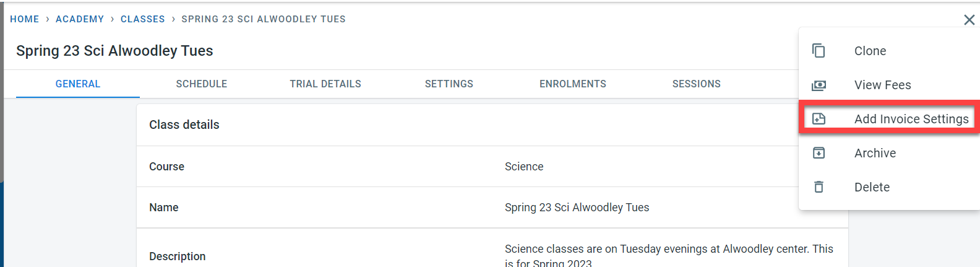This screenshot has width=980, height=267.
Task: Switch to the Sessions tab
Action: tap(697, 84)
